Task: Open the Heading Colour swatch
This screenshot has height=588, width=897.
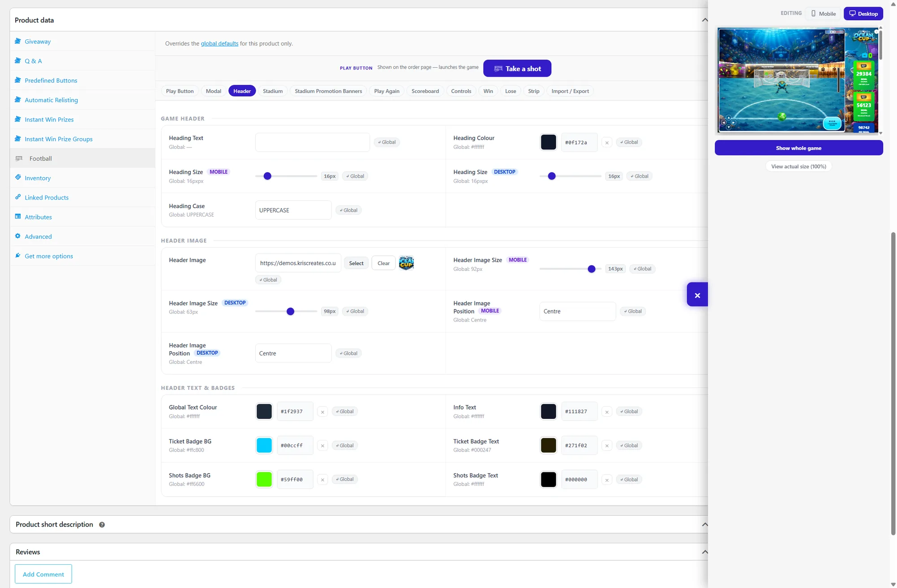Action: pyautogui.click(x=548, y=142)
